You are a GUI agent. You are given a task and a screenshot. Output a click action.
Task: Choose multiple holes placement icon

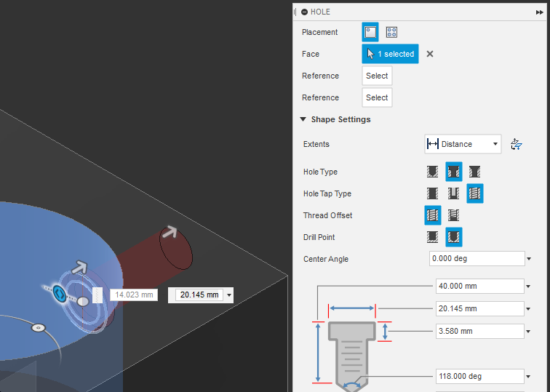pos(391,32)
